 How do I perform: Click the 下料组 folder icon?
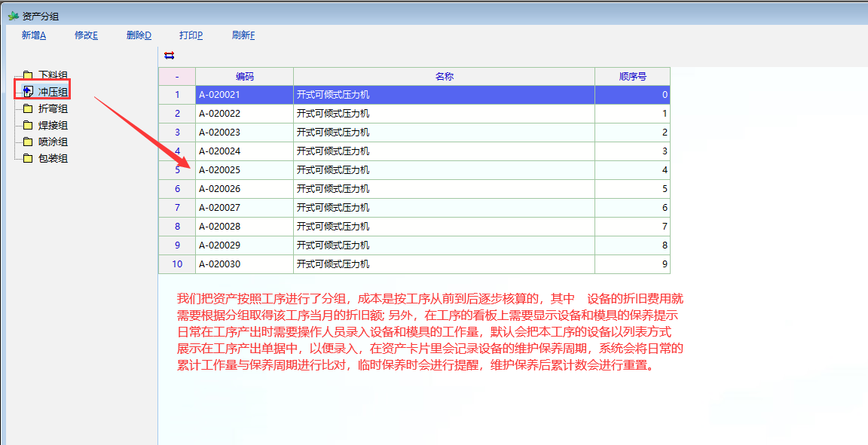coord(28,75)
